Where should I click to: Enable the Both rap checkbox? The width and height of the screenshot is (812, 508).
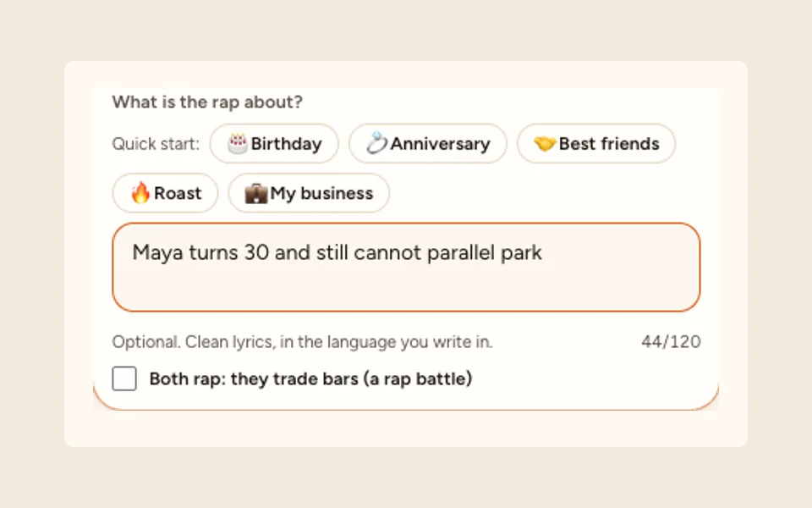[x=124, y=378]
